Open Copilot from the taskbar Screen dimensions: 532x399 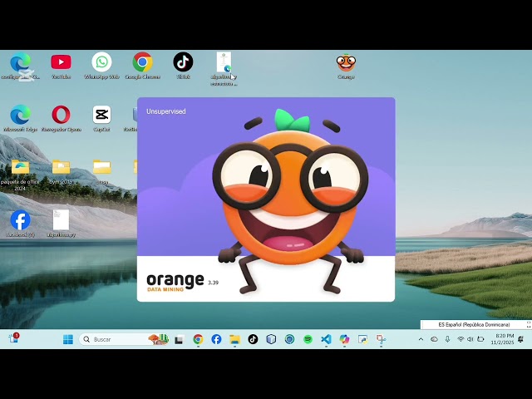(344, 339)
